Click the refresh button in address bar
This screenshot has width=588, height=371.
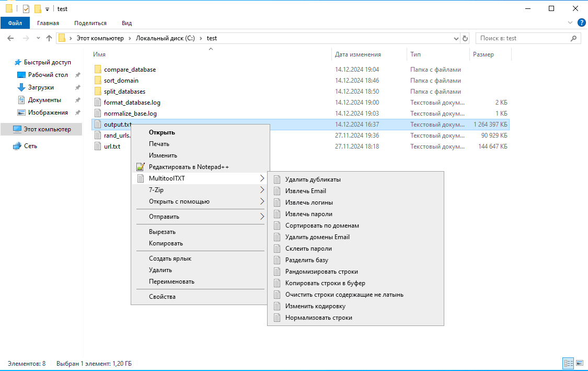click(x=466, y=38)
